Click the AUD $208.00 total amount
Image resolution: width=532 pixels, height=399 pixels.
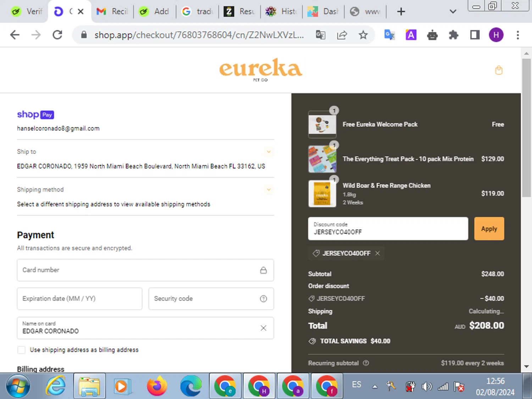coord(479,326)
